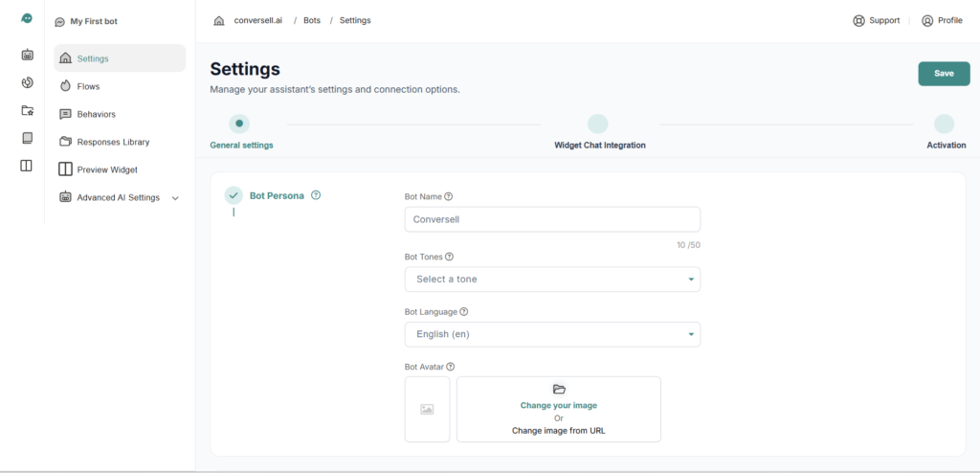Click the analytics pie chart rail icon

(27, 82)
